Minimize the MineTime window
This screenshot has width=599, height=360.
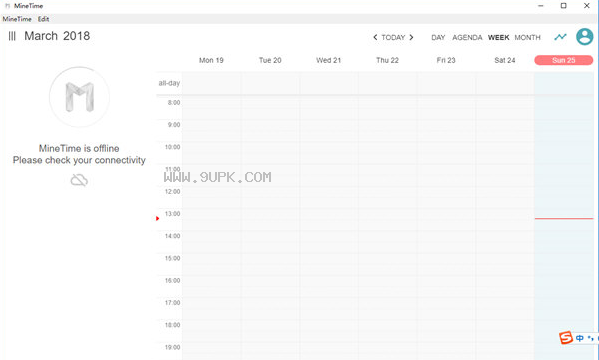click(541, 6)
